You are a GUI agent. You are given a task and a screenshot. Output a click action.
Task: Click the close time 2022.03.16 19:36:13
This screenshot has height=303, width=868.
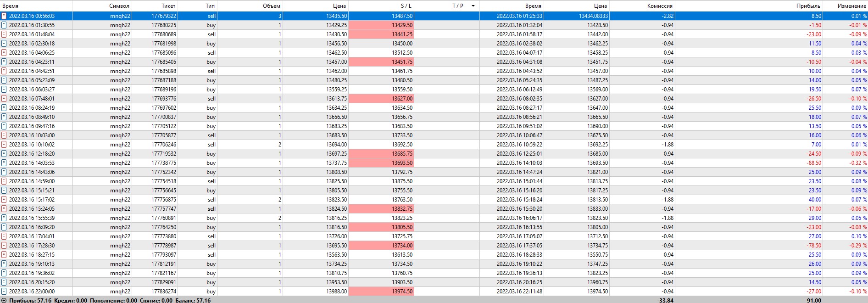click(x=519, y=273)
